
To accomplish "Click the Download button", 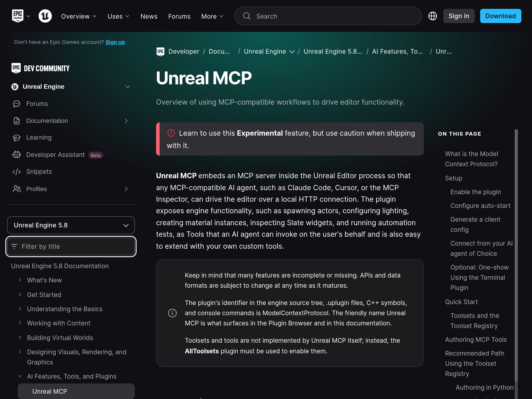I will pos(501,16).
